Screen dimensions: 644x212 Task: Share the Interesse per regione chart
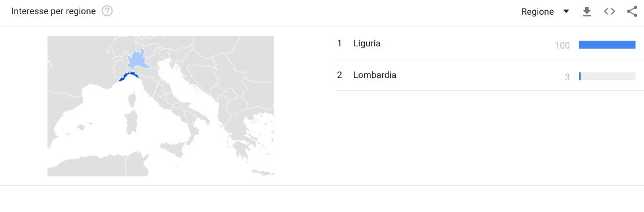click(632, 11)
